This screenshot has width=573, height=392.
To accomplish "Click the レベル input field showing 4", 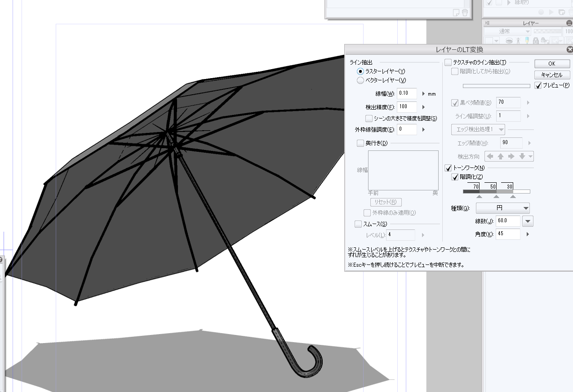I will [x=400, y=234].
